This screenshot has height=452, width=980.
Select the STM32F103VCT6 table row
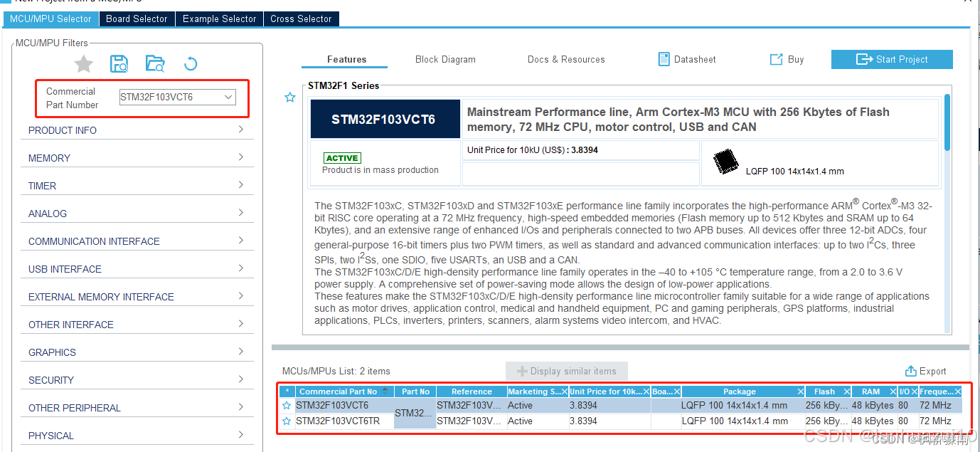click(x=621, y=406)
